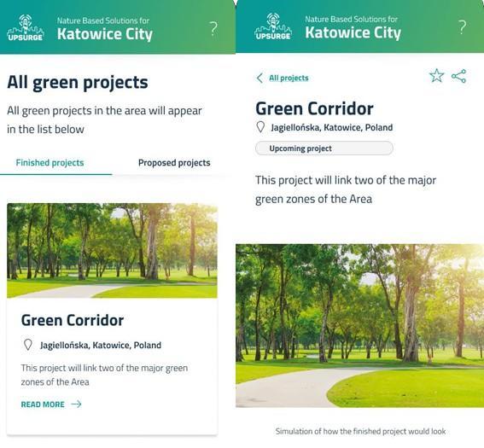Go back via All projects link

click(289, 78)
